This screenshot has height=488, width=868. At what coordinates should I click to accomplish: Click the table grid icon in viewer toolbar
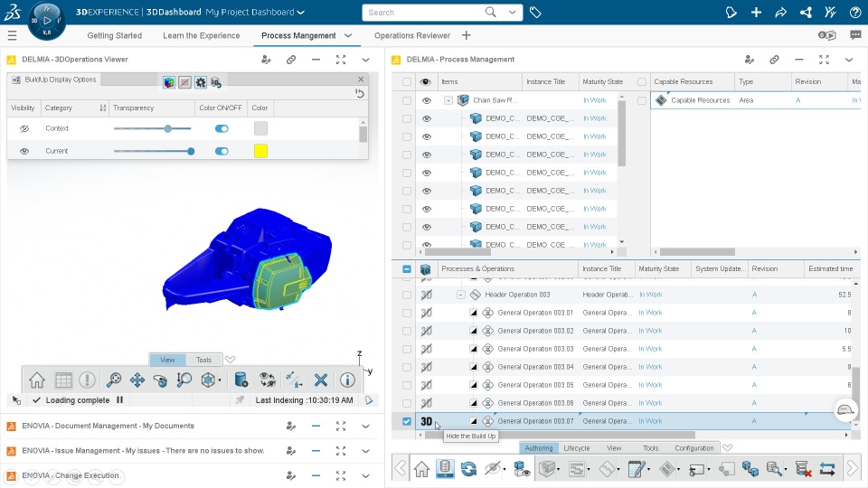coord(63,380)
